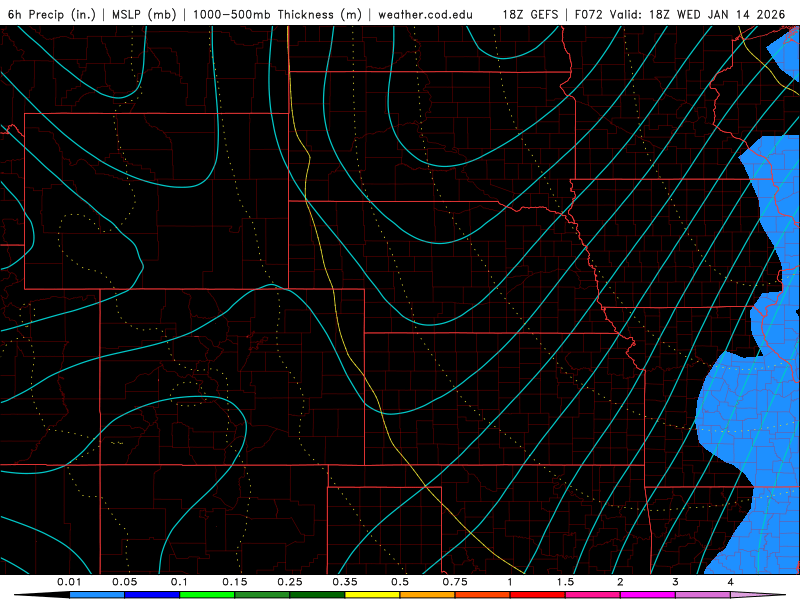Click the 0.01 legend value
Viewport: 800px width, 600px height.
[x=69, y=582]
